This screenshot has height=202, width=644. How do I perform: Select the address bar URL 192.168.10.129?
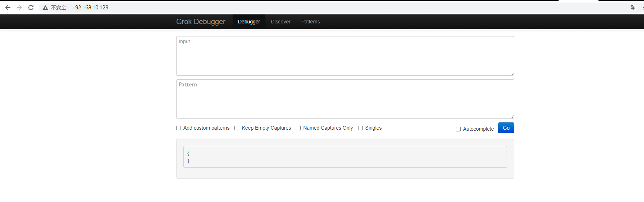pyautogui.click(x=90, y=8)
